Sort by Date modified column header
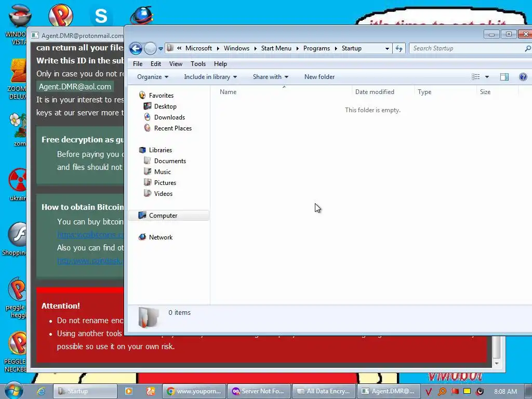532x399 pixels. [x=383, y=92]
